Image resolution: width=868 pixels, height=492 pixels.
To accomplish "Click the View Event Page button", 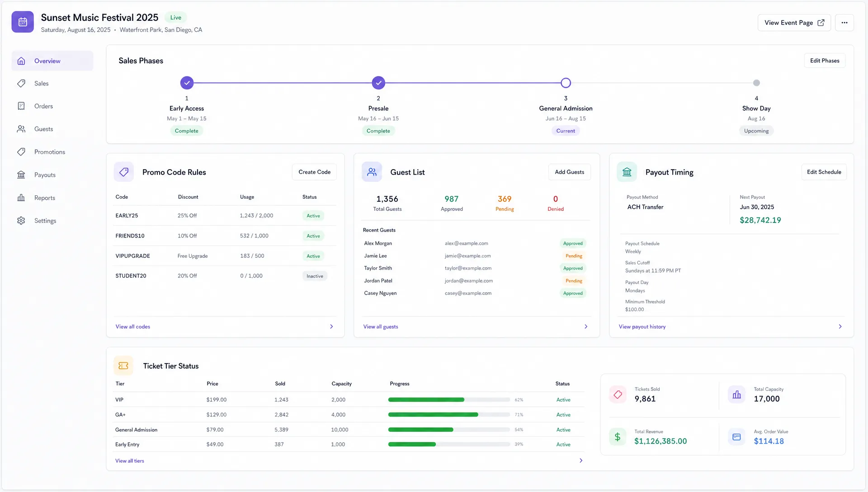I will point(794,23).
